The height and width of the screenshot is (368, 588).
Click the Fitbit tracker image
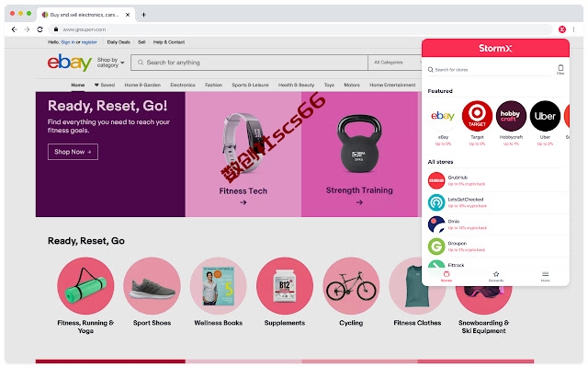(x=243, y=142)
